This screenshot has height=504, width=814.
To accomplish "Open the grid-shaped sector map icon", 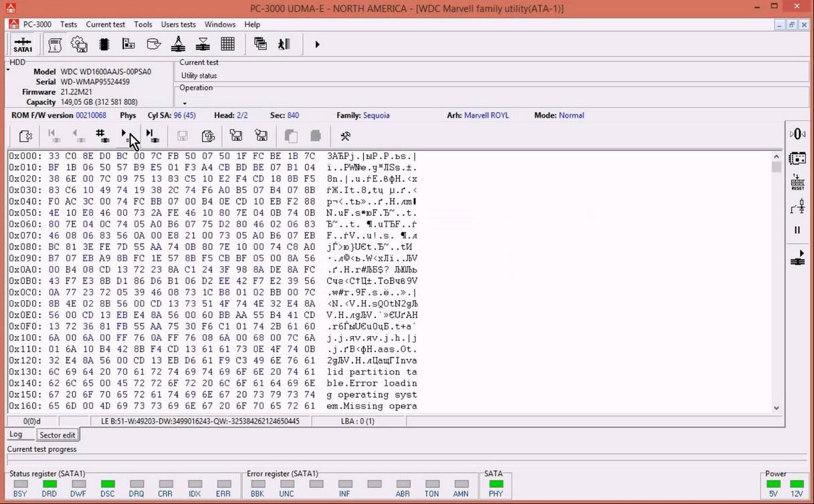I will pyautogui.click(x=227, y=45).
